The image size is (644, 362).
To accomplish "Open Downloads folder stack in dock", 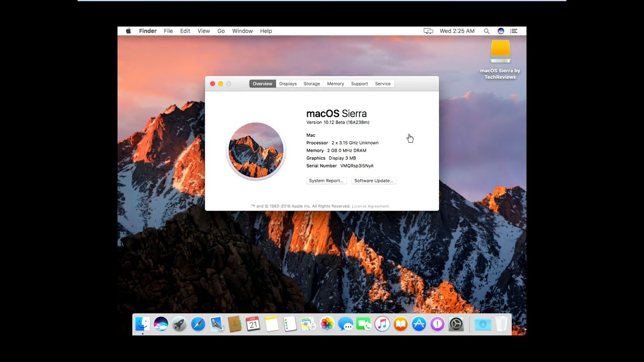I will tap(482, 324).
